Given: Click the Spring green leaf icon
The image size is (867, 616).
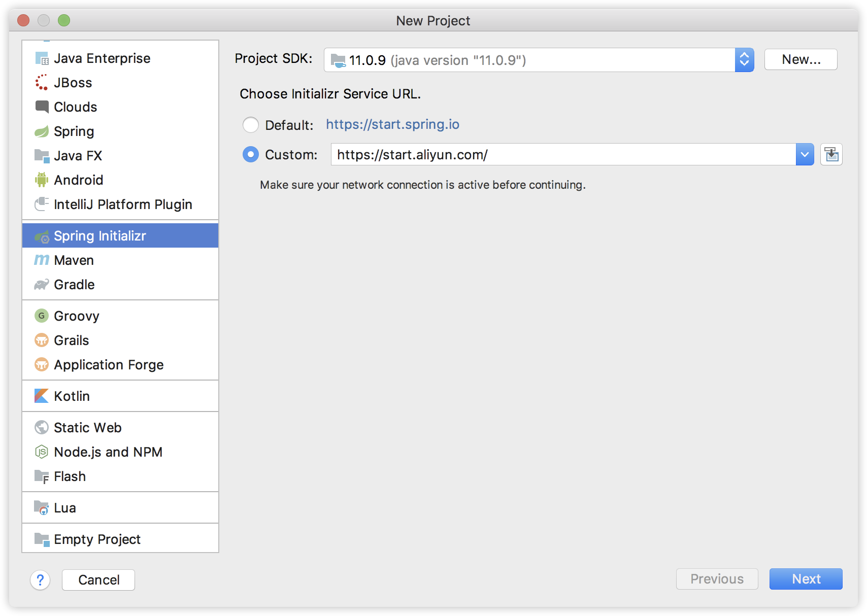Looking at the screenshot, I should point(42,131).
